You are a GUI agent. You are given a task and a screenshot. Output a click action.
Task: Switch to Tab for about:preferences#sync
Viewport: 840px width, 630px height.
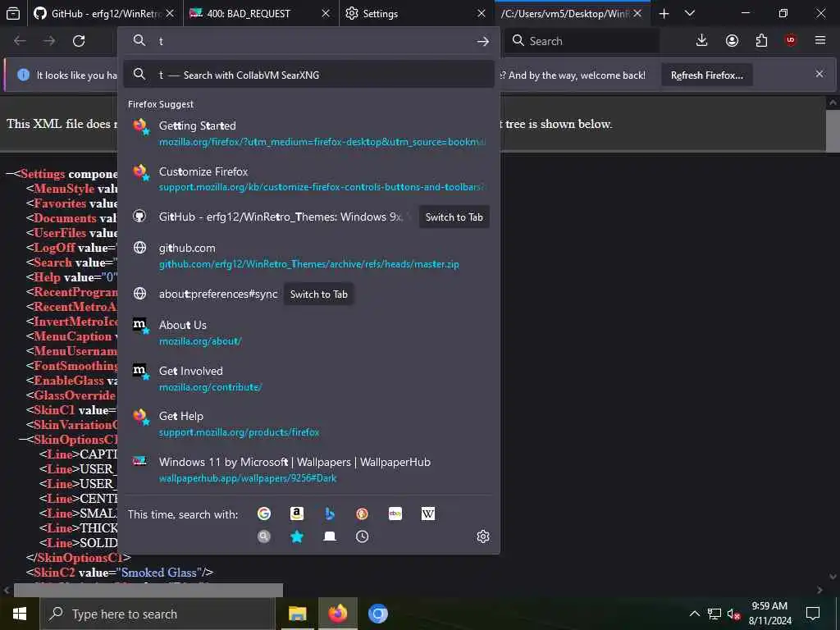click(319, 294)
